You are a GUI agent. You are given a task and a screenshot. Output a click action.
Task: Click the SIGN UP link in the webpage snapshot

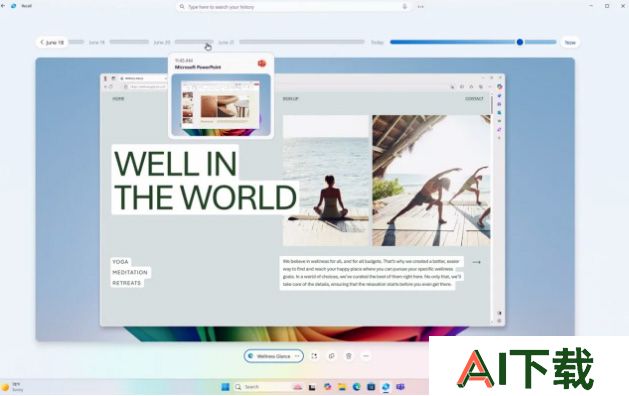290,99
